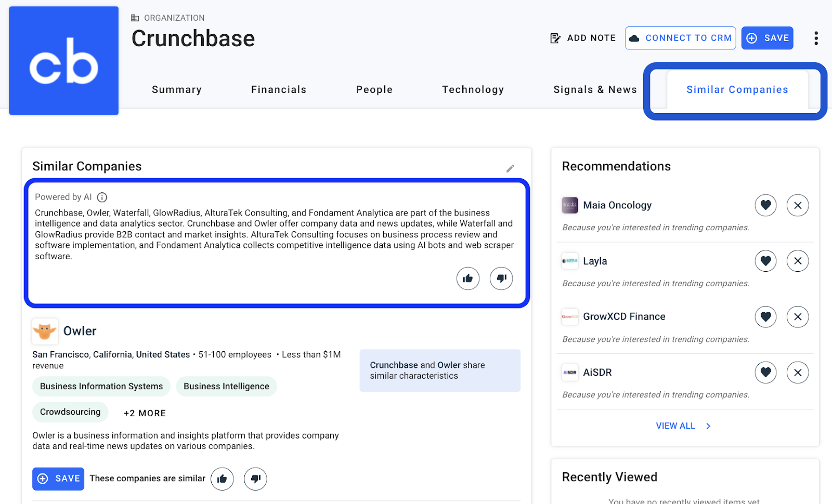
Task: Switch to the Financials tab
Action: click(x=279, y=89)
